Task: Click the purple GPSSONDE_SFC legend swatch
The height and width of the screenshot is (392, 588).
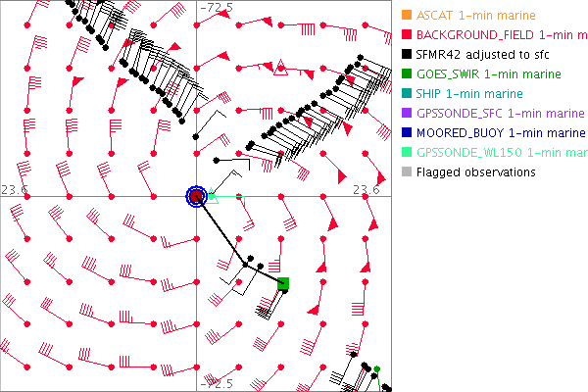Action: click(x=405, y=114)
